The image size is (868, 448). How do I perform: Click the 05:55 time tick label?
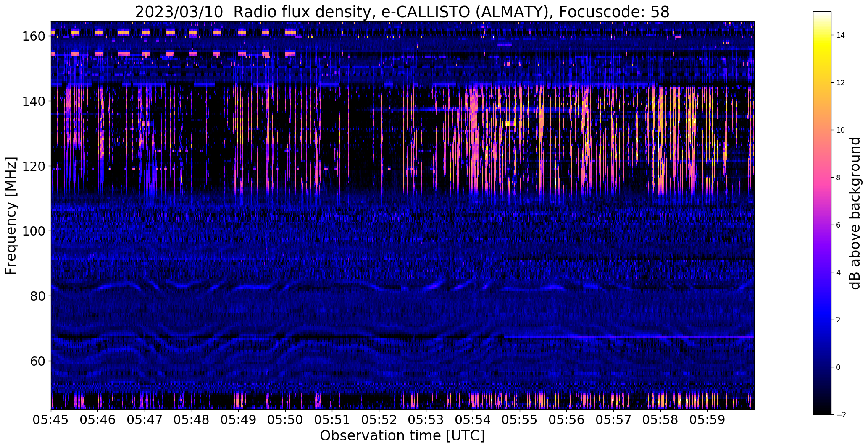(x=520, y=419)
